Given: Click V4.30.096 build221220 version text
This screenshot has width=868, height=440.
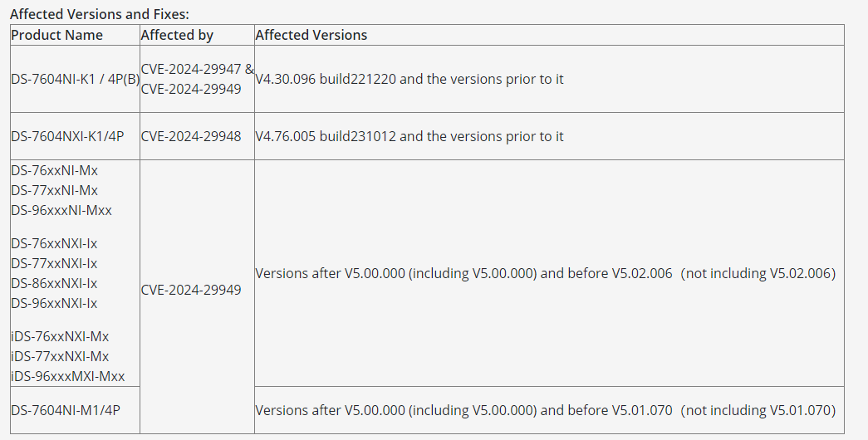Looking at the screenshot, I should tap(326, 79).
